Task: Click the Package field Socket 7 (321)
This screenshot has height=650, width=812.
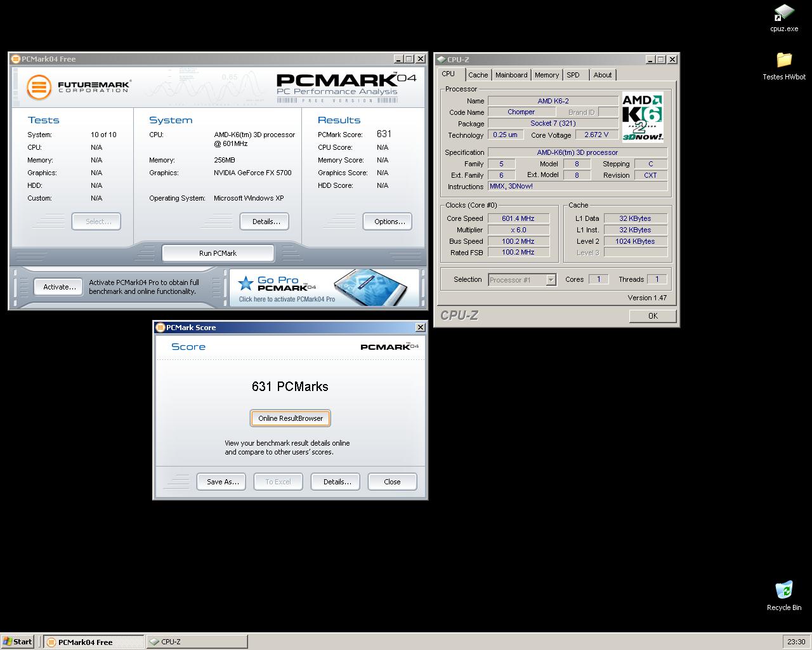Action: 553,124
